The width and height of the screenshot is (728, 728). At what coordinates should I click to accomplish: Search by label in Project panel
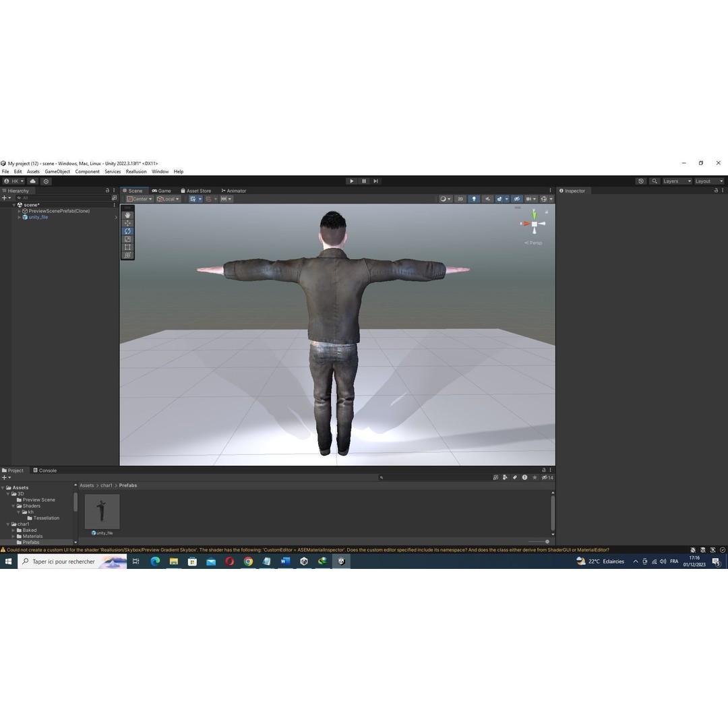coord(515,477)
